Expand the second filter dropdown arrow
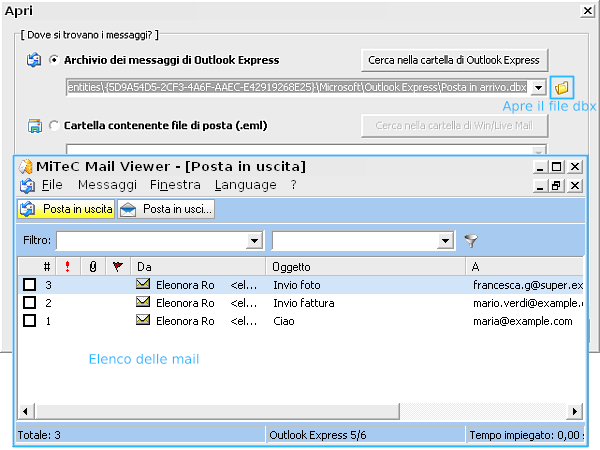Screen dimensions: 600x450 (445, 241)
